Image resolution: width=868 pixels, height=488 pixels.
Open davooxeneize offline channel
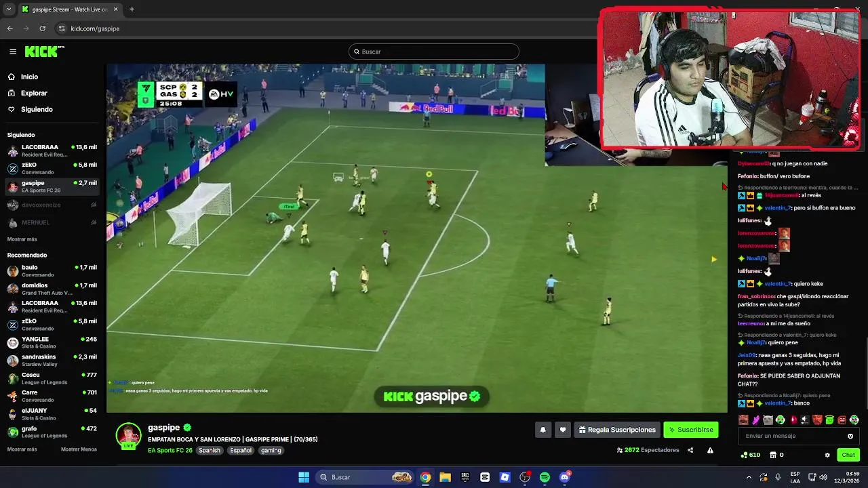(x=52, y=205)
